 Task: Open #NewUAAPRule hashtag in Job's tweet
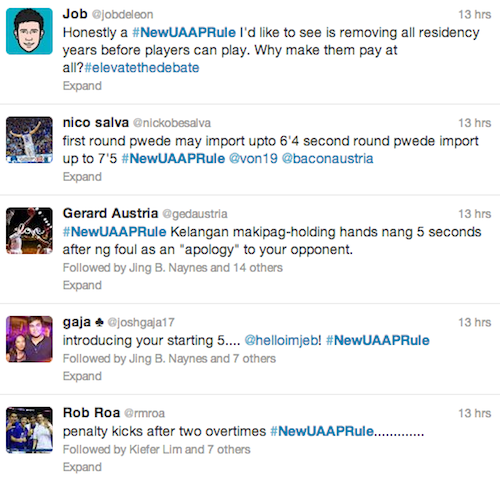click(x=184, y=32)
